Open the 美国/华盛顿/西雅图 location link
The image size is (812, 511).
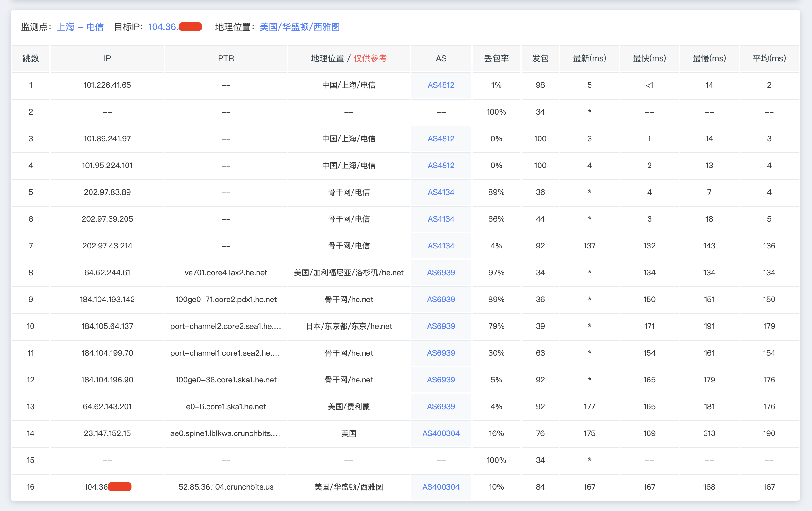click(x=300, y=27)
